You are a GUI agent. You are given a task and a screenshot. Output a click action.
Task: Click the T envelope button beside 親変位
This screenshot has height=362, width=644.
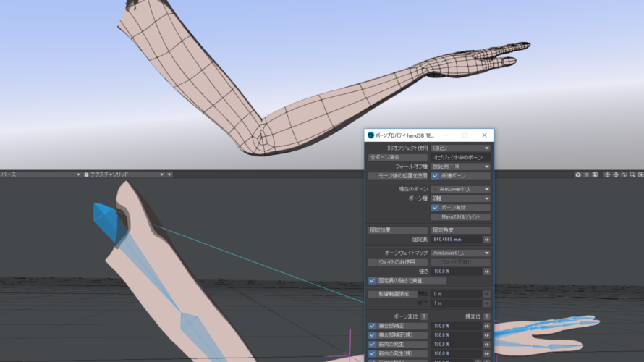[x=487, y=316]
